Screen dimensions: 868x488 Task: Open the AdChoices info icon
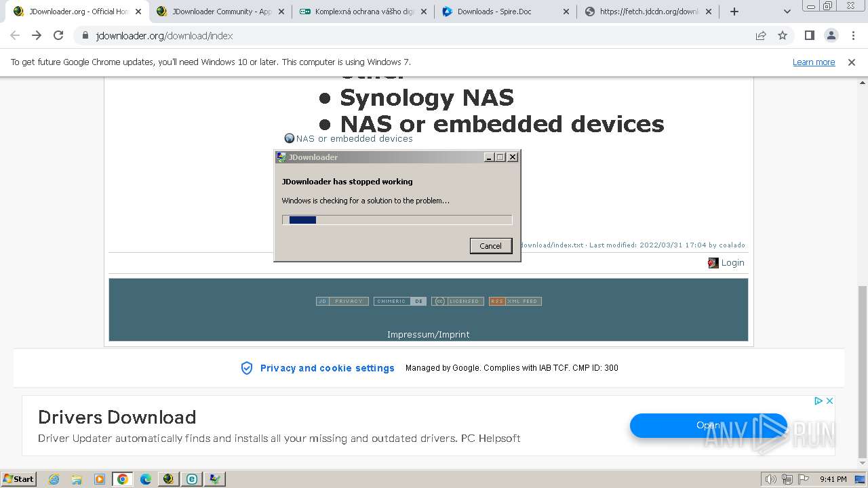pyautogui.click(x=818, y=401)
